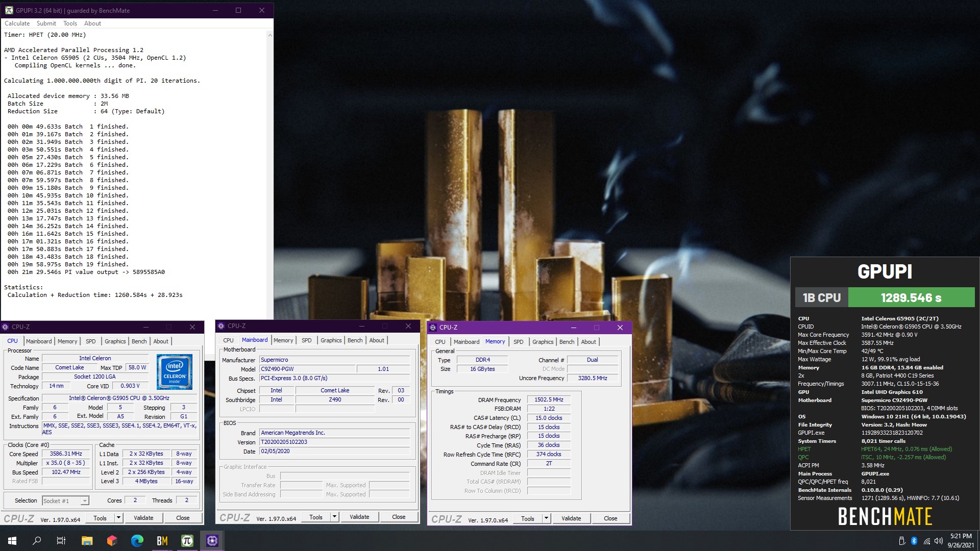This screenshot has height=551, width=980.
Task: Launch Microsoft Edge from taskbar
Action: point(137,541)
